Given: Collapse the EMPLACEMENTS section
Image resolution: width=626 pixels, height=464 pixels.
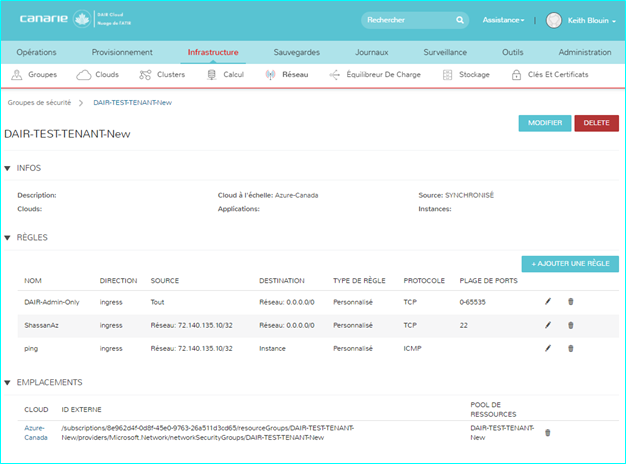Looking at the screenshot, I should [9, 383].
